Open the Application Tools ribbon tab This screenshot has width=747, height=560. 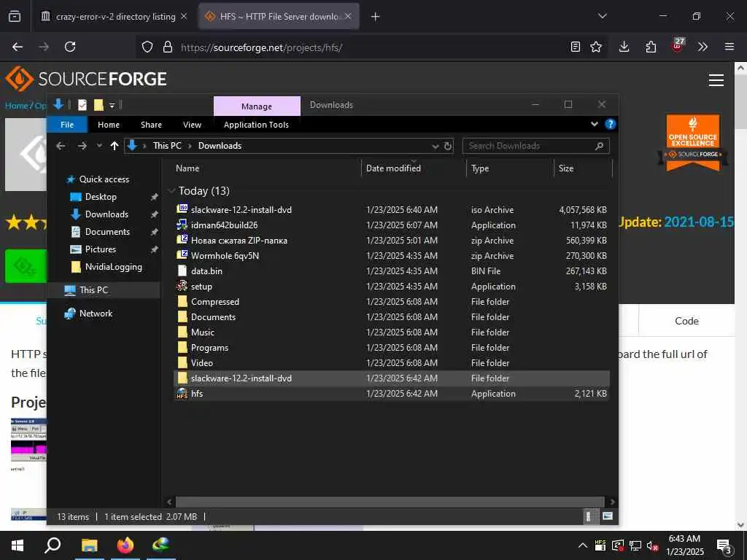[x=256, y=124]
